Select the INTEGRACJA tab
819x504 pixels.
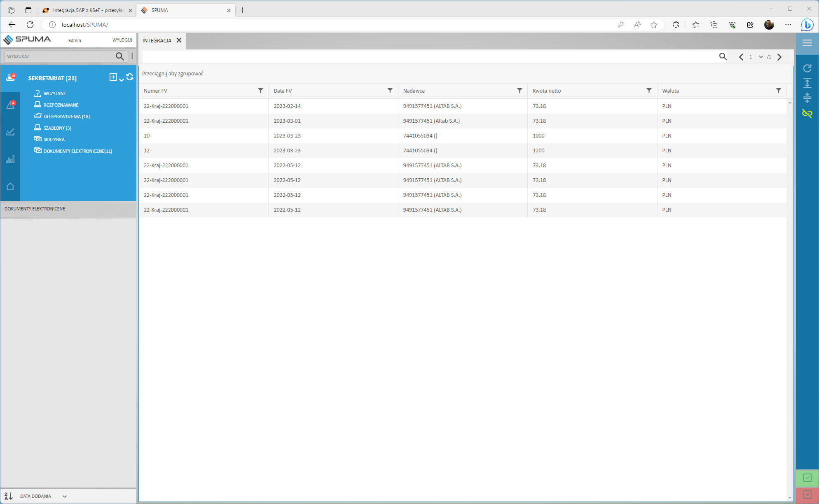point(157,40)
